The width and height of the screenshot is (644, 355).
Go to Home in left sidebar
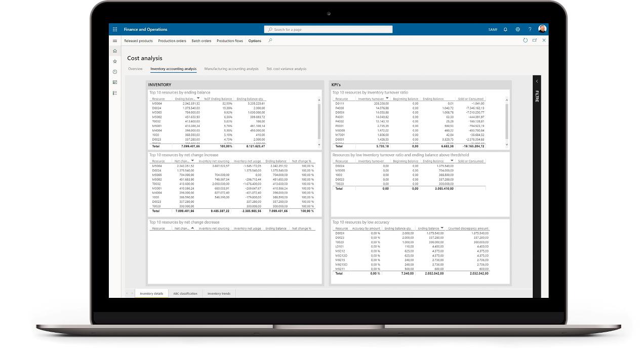[x=115, y=51]
